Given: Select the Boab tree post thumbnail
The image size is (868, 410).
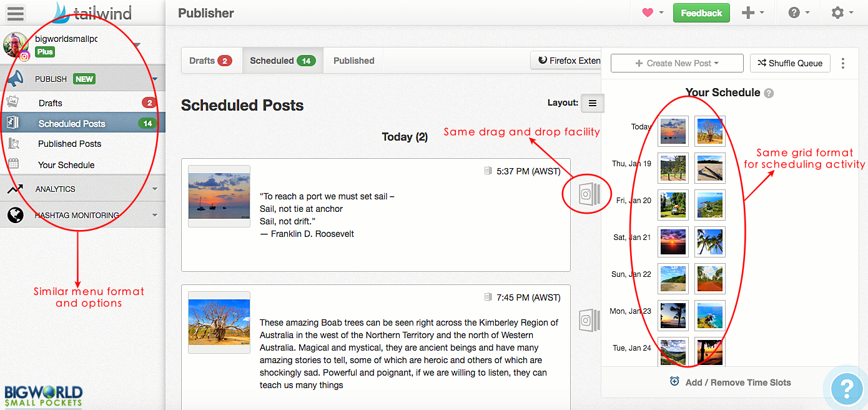Looking at the screenshot, I should 219,322.
